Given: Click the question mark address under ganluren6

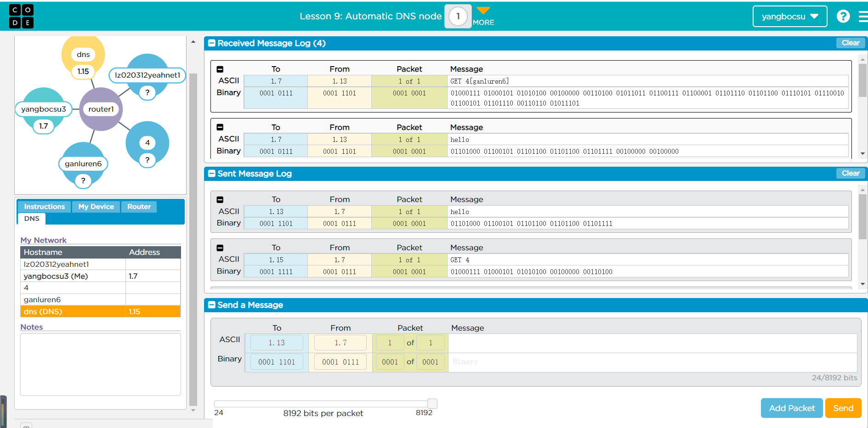Looking at the screenshot, I should click(83, 181).
